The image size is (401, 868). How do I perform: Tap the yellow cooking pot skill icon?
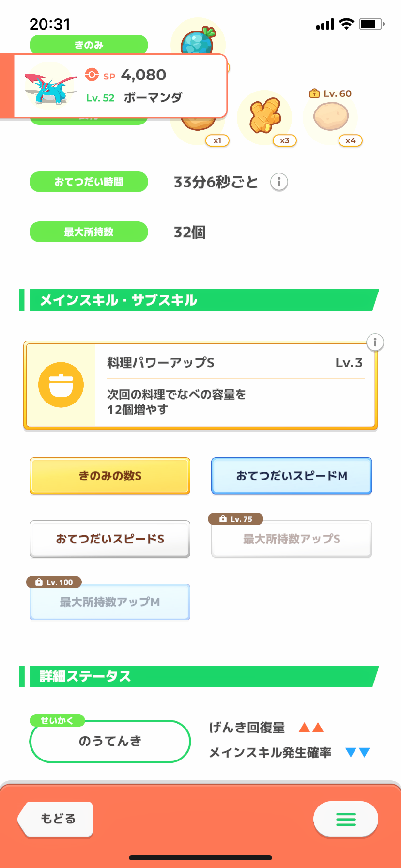coord(61,385)
